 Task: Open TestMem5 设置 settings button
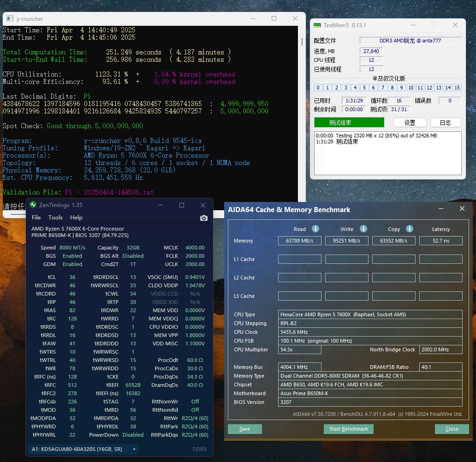(410, 123)
